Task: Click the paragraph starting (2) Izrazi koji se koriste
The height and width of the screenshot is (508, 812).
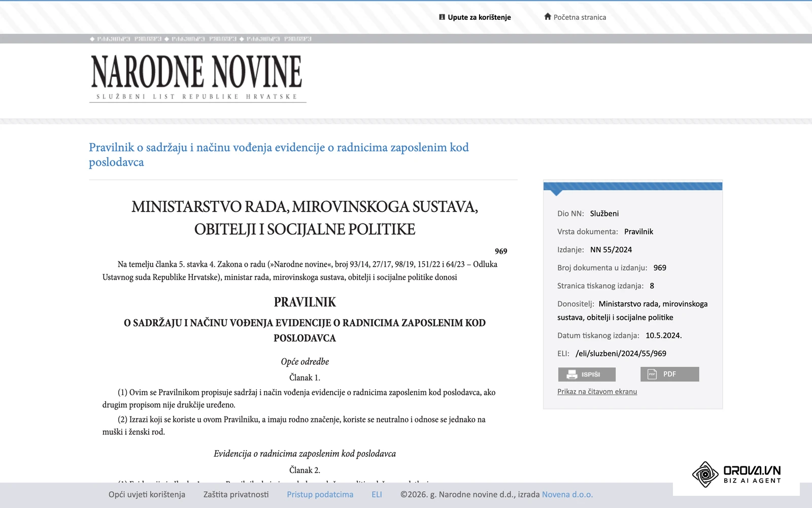Action: pyautogui.click(x=294, y=426)
